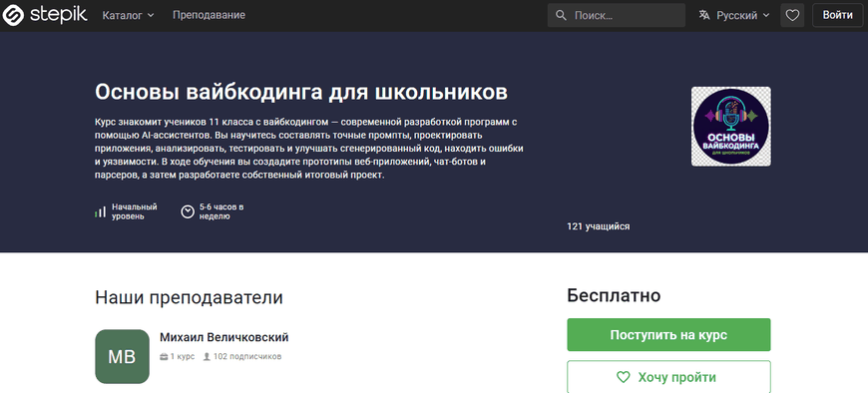The width and height of the screenshot is (868, 393).
Task: Click the heart icon in Хочу пройти button
Action: (x=624, y=377)
